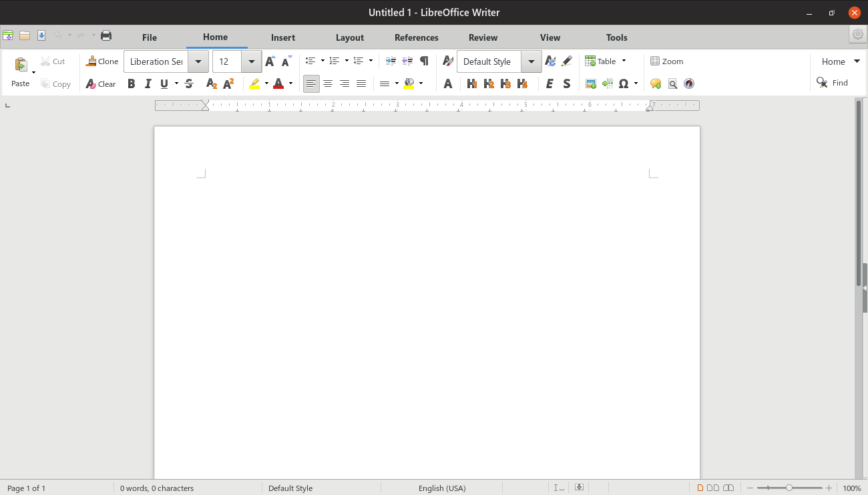The height and width of the screenshot is (495, 868).
Task: Click the yellow highlighting color swatch
Action: [x=255, y=84]
